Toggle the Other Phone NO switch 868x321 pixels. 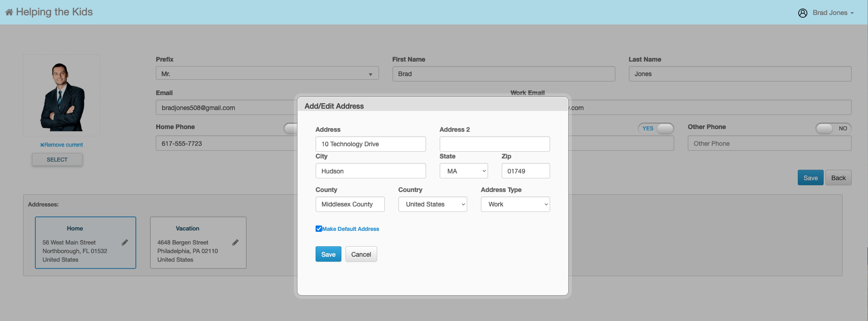[833, 129]
